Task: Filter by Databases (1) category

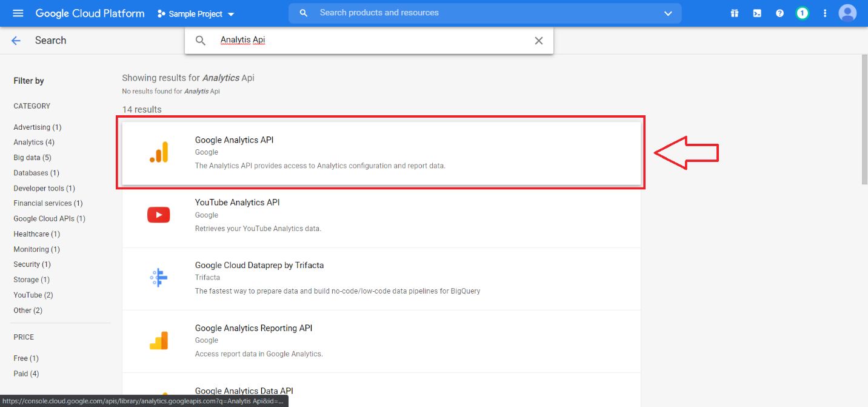Action: (36, 173)
